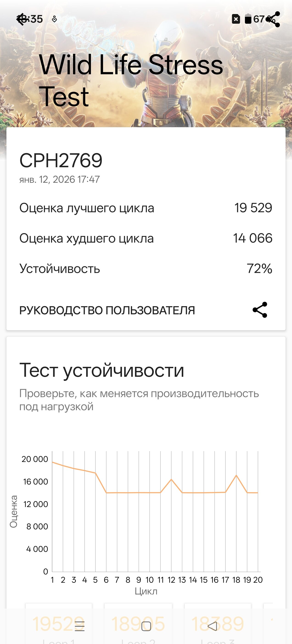Tap the Цикл axis label under the chart
Viewport: 292px width, 644px height.
(146, 591)
